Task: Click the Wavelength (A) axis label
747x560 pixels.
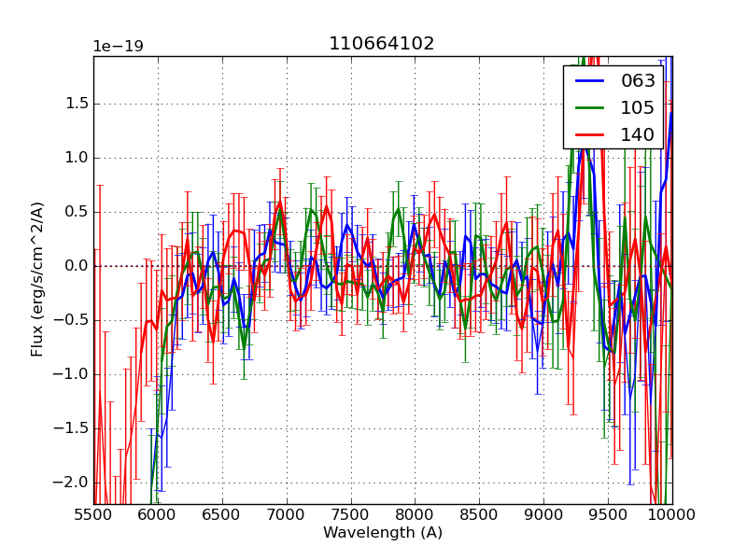Action: pyautogui.click(x=383, y=533)
